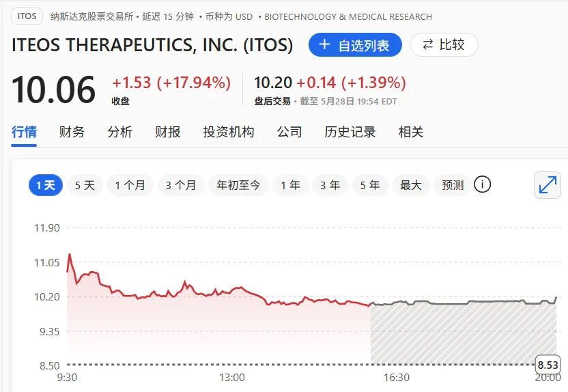Switch chart to 5 天 range
The image size is (568, 392).
click(85, 185)
